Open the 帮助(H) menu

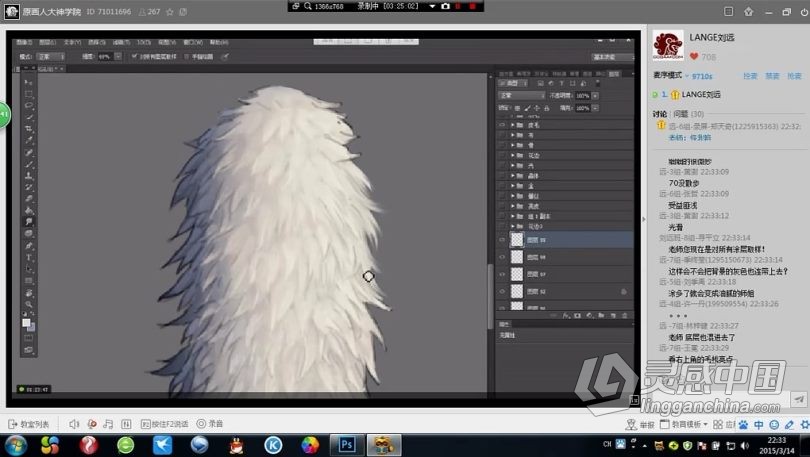pos(219,42)
